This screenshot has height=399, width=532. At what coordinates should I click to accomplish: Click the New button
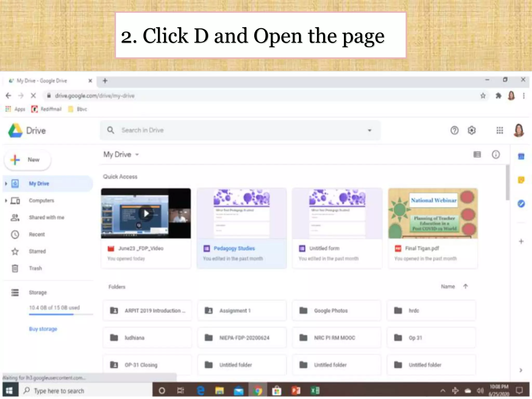[28, 160]
